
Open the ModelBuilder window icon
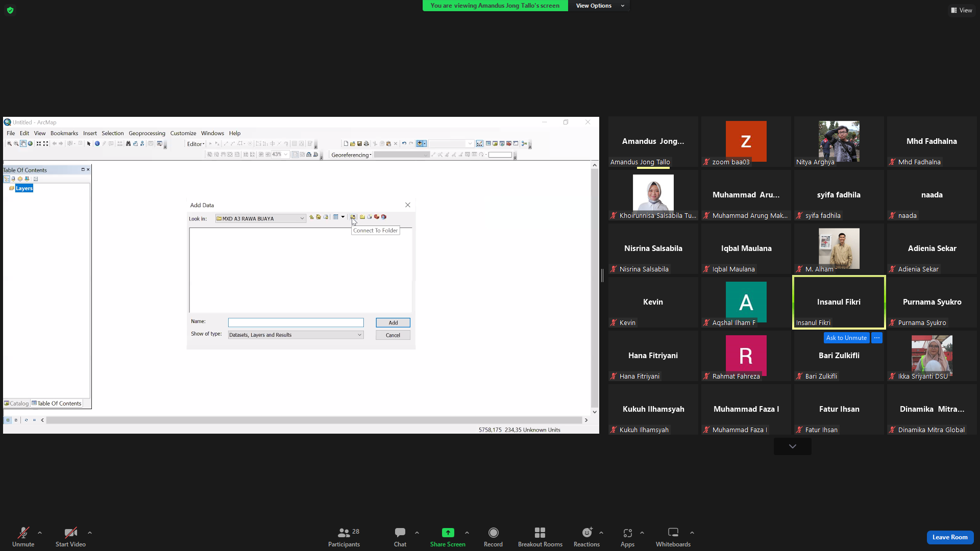tap(524, 144)
